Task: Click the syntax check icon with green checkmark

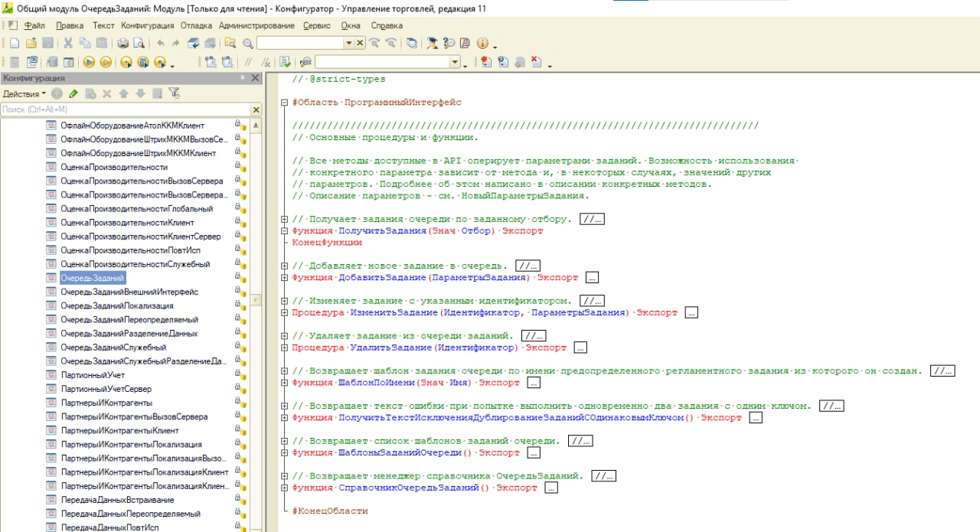Action: click(x=286, y=63)
